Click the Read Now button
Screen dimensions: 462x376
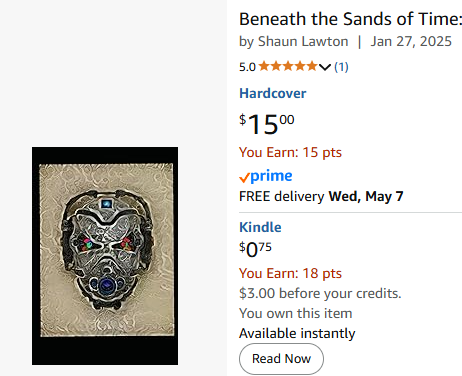(281, 359)
